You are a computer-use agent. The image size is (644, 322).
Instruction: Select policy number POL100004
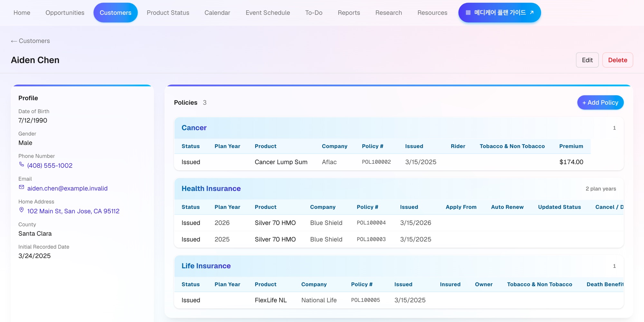coord(371,223)
